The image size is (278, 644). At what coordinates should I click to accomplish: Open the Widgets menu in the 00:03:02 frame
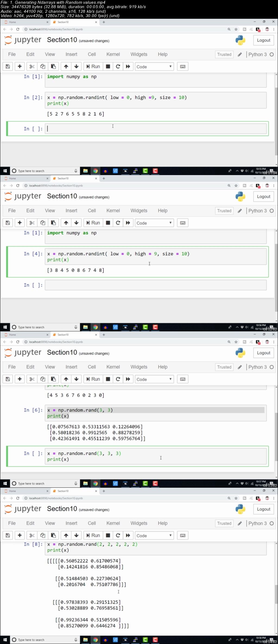coord(139,367)
